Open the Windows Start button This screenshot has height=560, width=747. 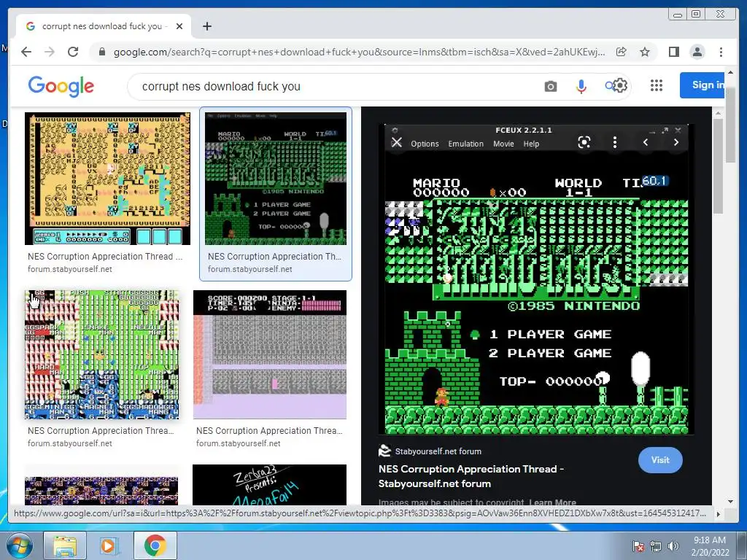tap(19, 545)
